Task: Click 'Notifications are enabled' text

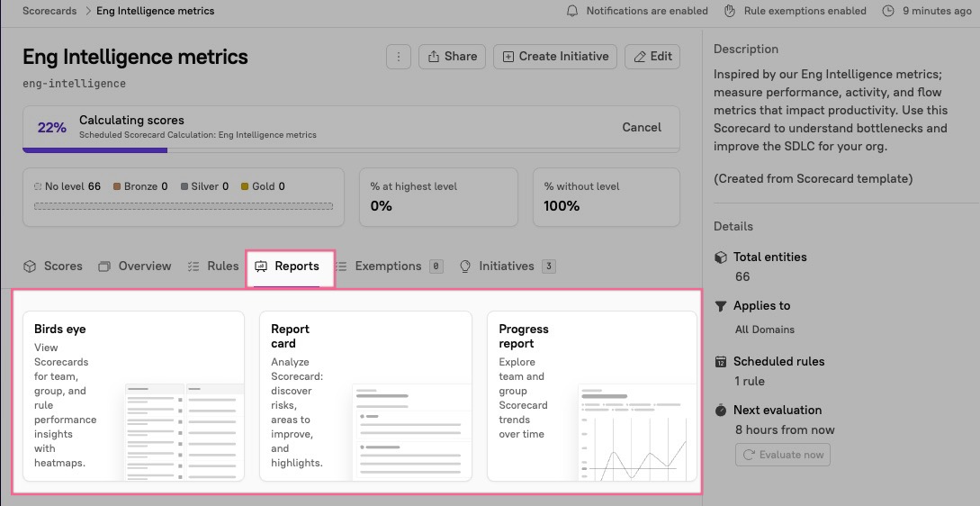Action: 647,11
